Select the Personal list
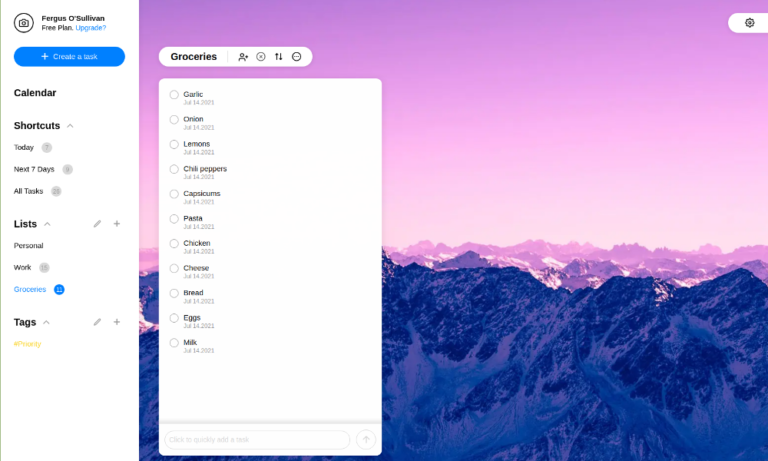This screenshot has height=461, width=768. [28, 245]
